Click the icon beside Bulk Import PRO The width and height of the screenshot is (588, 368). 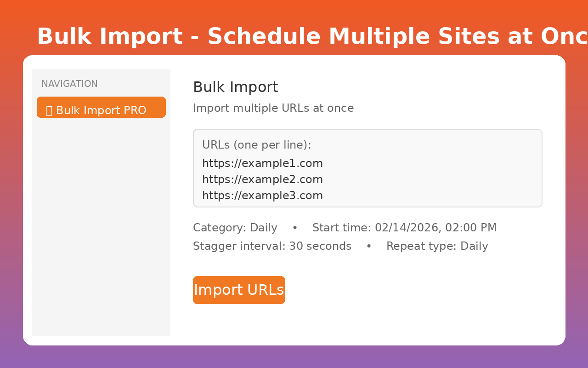pos(49,110)
